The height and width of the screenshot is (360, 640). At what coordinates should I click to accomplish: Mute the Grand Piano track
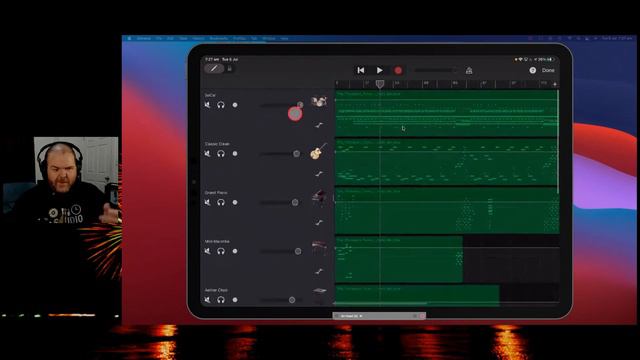click(207, 202)
